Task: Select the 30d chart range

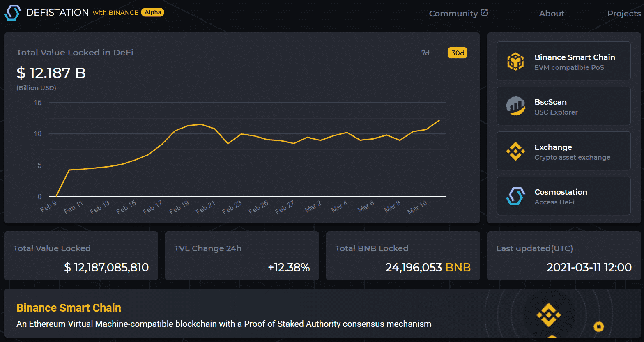Action: pos(458,53)
